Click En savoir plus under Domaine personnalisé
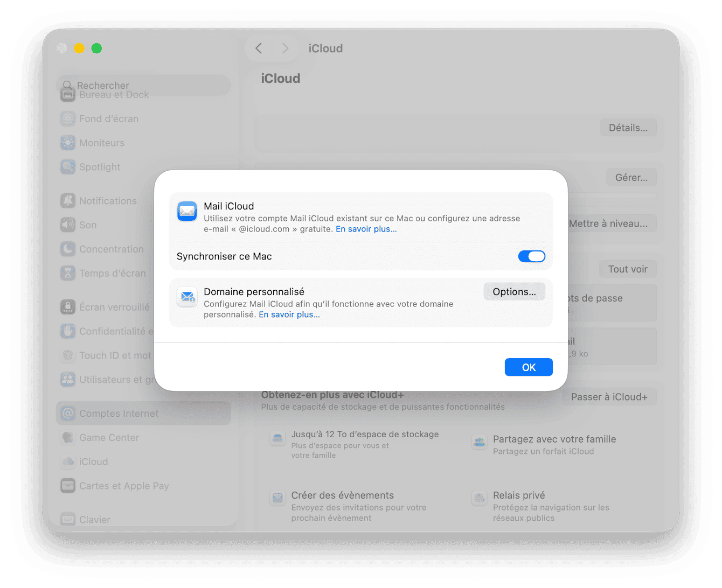This screenshot has width=722, height=588. [x=289, y=314]
